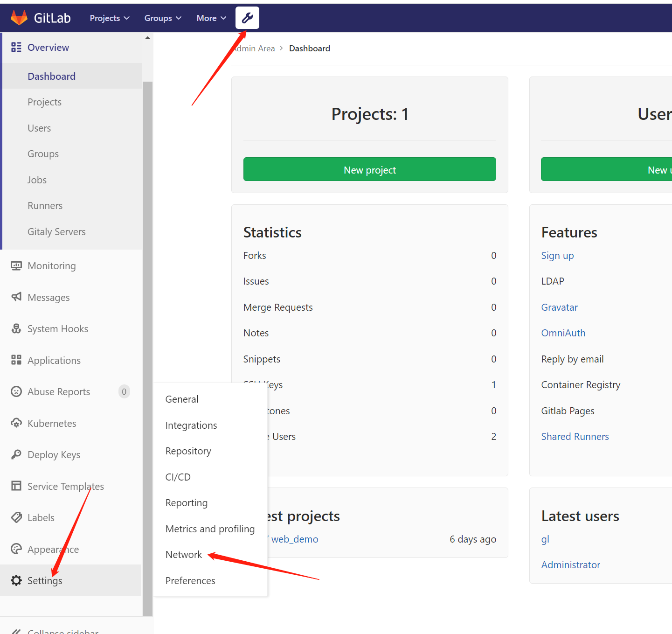Click the Messages megaphone icon
This screenshot has height=634, width=672.
(16, 297)
